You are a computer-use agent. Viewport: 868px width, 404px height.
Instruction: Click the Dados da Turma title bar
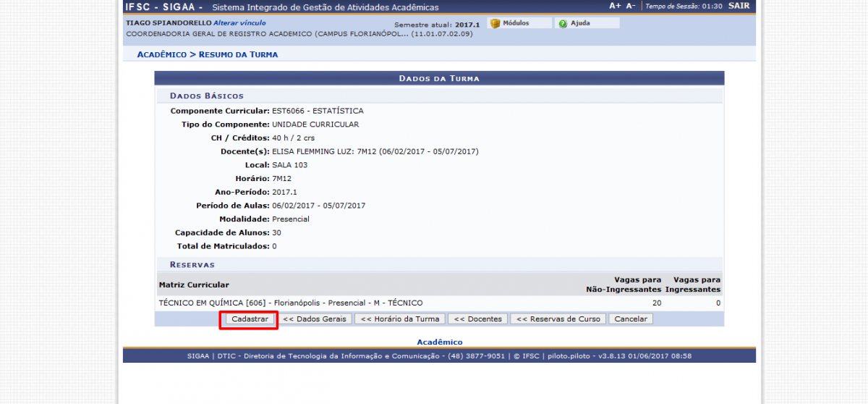[439, 78]
